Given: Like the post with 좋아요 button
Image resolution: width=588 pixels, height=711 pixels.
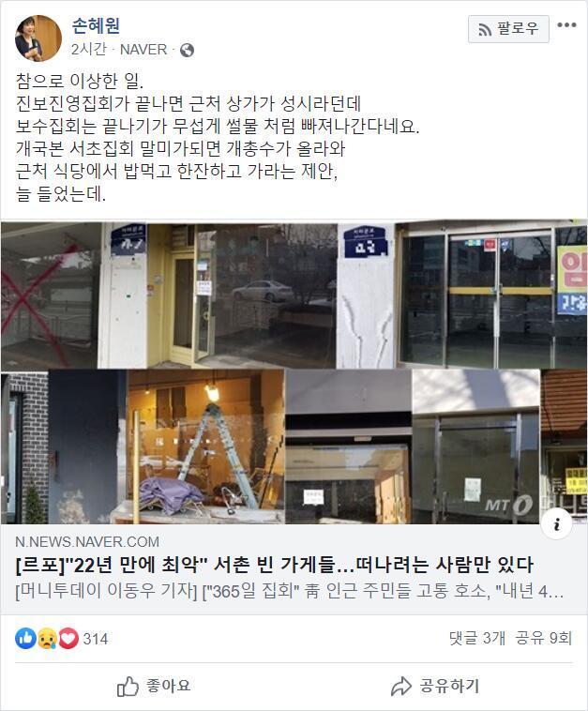Looking at the screenshot, I should point(154,686).
